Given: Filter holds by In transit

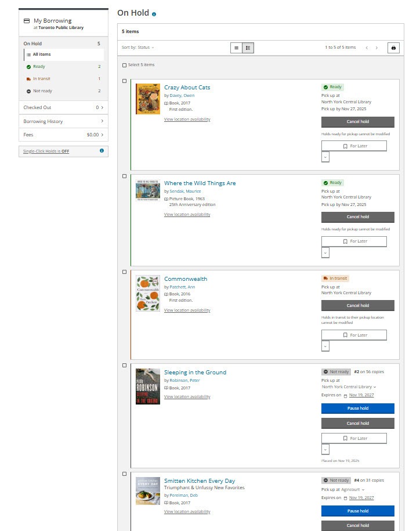Looking at the screenshot, I should tap(64, 79).
